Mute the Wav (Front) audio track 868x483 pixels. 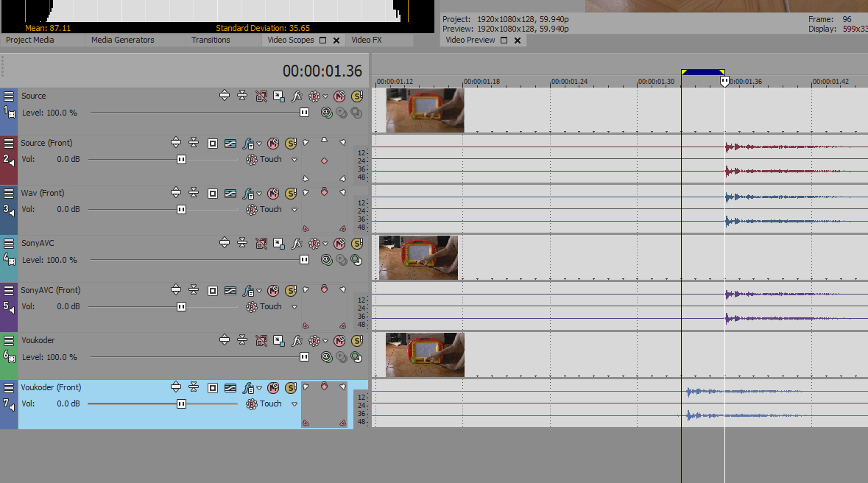pos(273,193)
